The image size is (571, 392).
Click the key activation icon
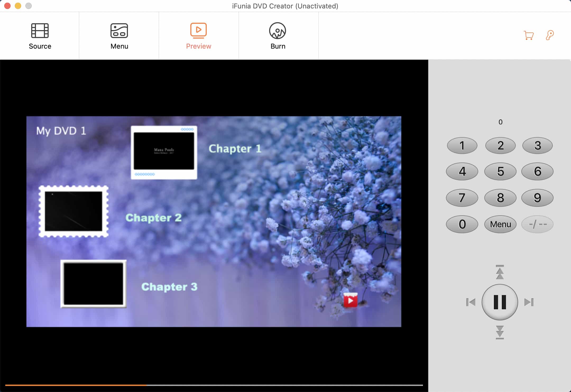coord(550,35)
